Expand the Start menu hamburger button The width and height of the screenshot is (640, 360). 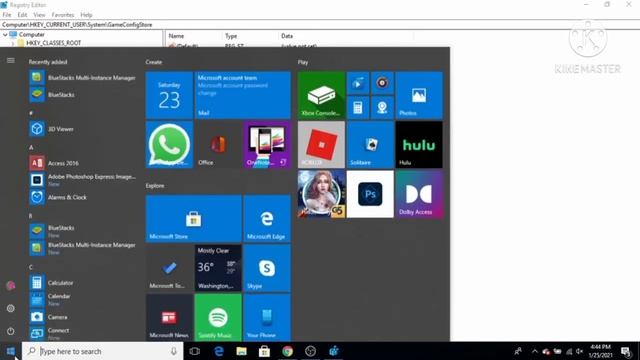pos(11,60)
